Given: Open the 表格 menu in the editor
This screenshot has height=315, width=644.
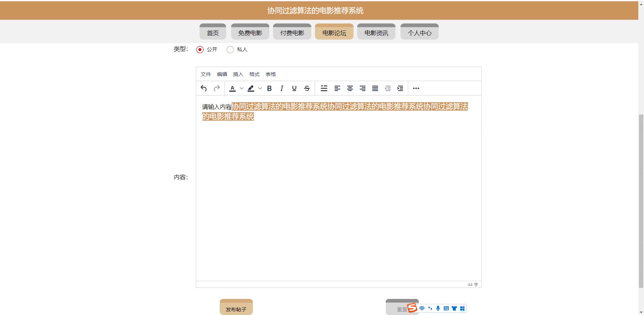Looking at the screenshot, I should click(x=271, y=74).
